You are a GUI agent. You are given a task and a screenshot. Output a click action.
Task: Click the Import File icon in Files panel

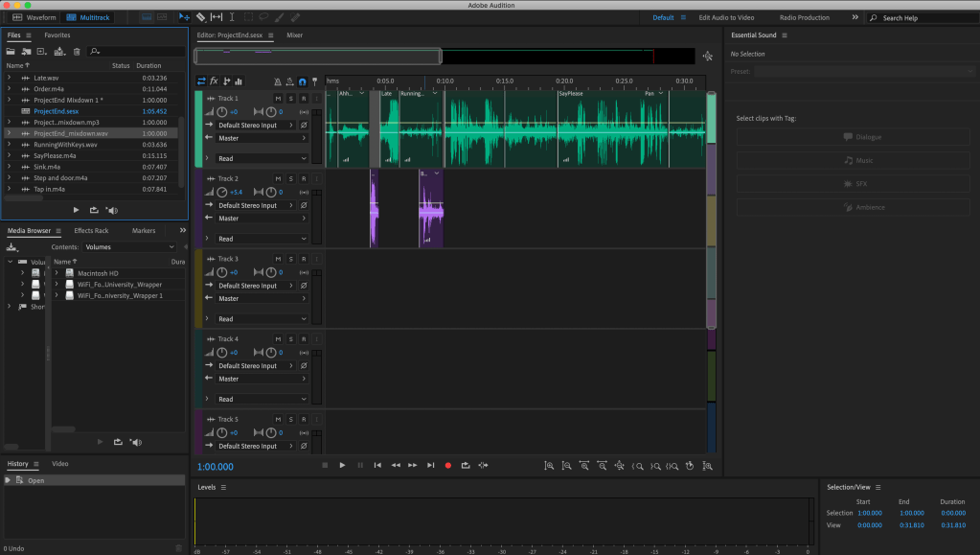pos(27,51)
